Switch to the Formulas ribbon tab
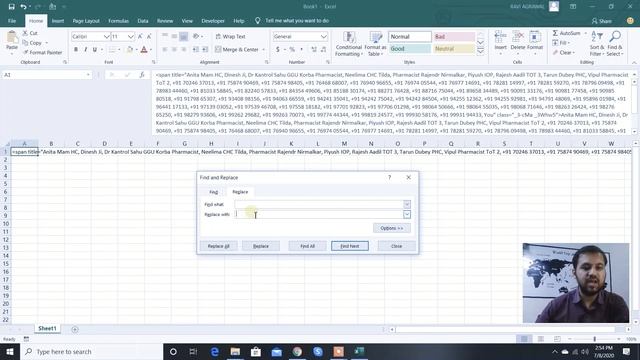Screen dimensions: 640x360 tap(118, 21)
